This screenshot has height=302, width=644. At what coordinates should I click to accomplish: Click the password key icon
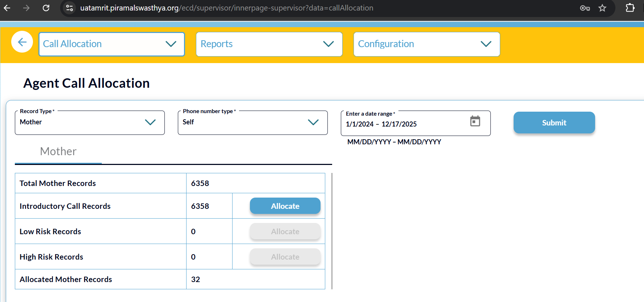[x=585, y=8]
